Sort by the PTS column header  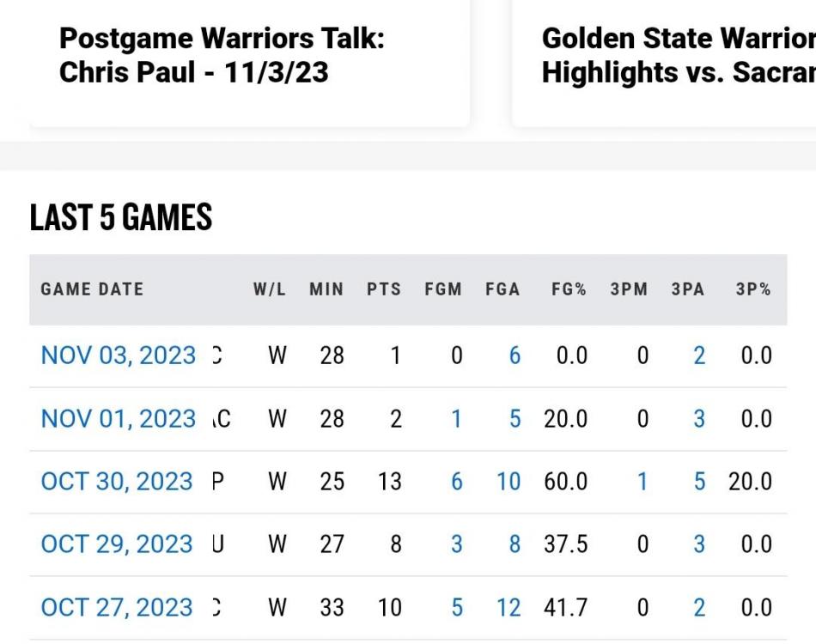[384, 289]
